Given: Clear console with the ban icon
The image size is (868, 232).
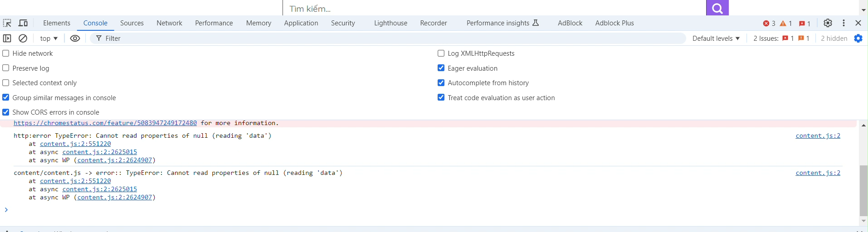Looking at the screenshot, I should pyautogui.click(x=23, y=39).
